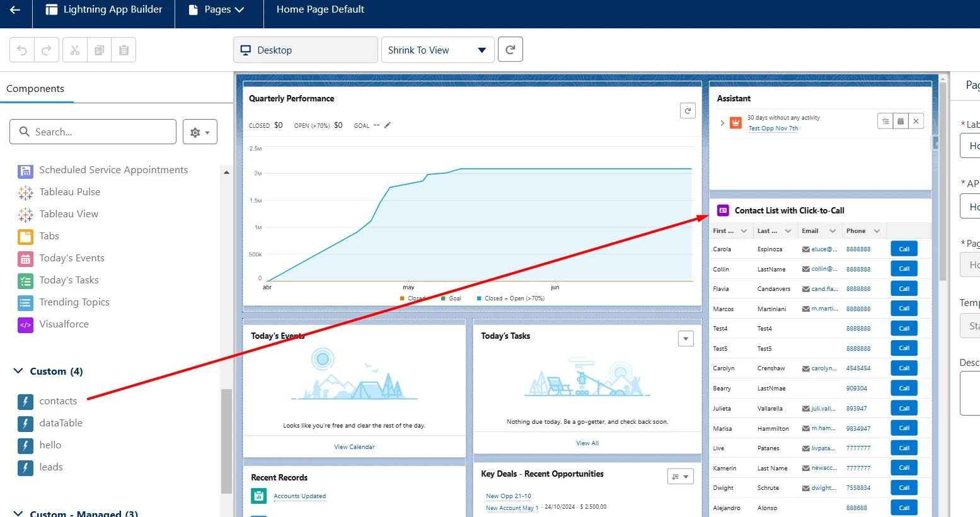The height and width of the screenshot is (517, 980).
Task: Open the Pages dropdown menu
Action: point(217,10)
